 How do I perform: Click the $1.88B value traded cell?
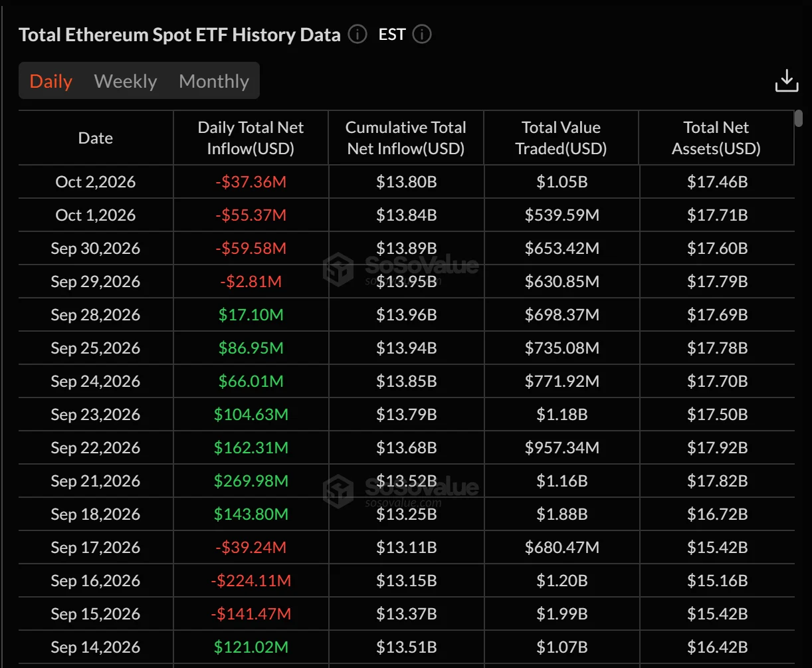click(561, 514)
